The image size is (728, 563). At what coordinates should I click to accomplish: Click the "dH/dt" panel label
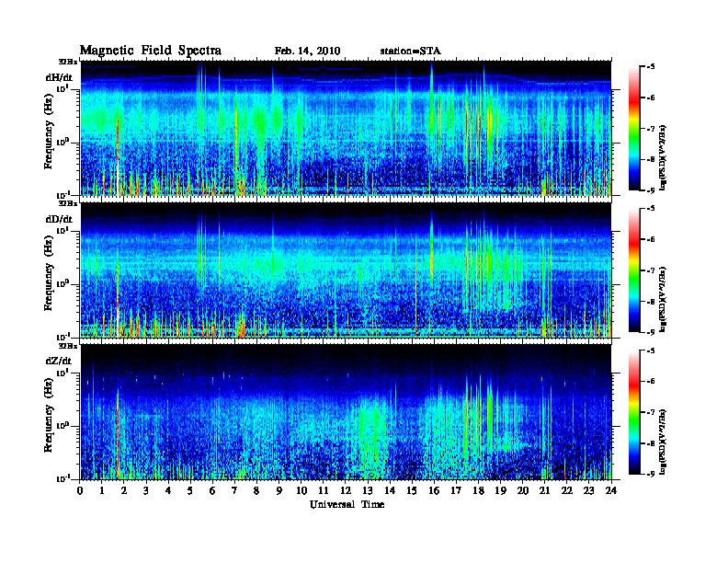coord(59,77)
